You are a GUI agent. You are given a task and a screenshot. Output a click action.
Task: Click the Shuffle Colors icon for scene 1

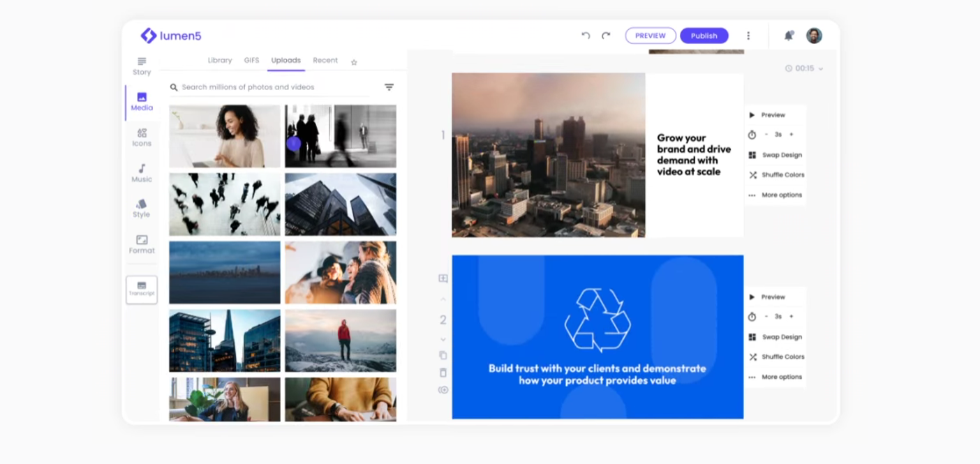pyautogui.click(x=753, y=175)
